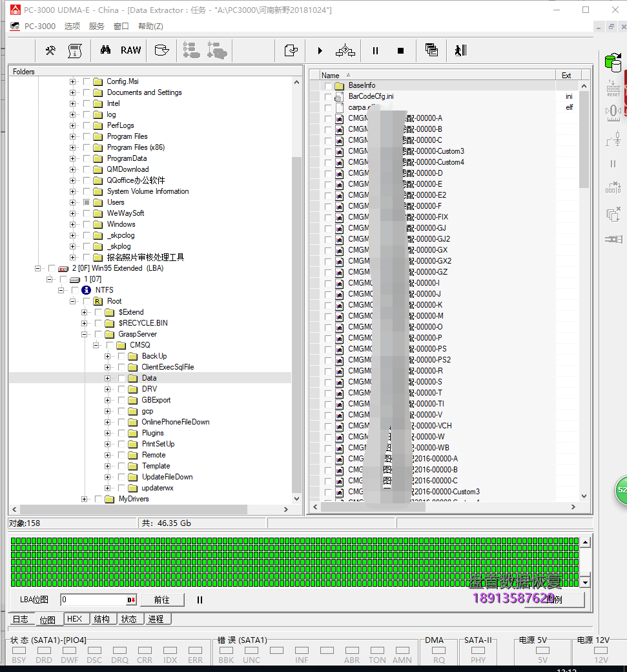Screen dimensions: 627x672
Task: Start RAW recovery mode
Action: [x=130, y=50]
